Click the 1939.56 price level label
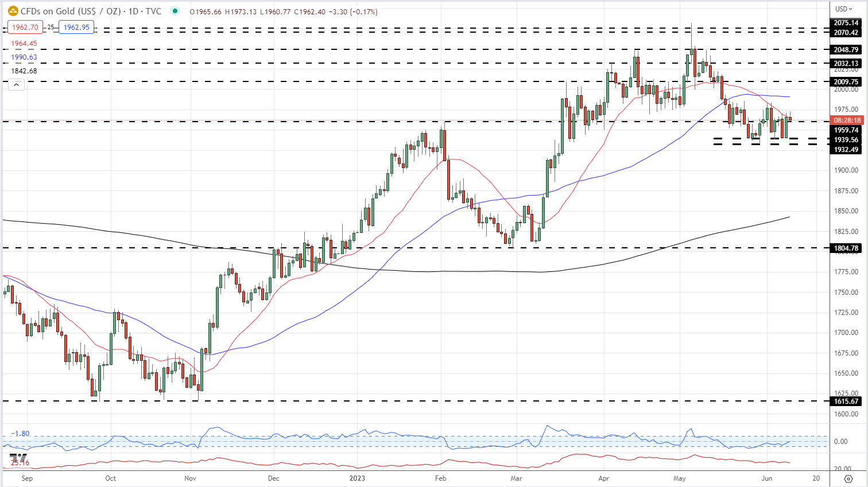This screenshot has height=487, width=868. tap(846, 140)
